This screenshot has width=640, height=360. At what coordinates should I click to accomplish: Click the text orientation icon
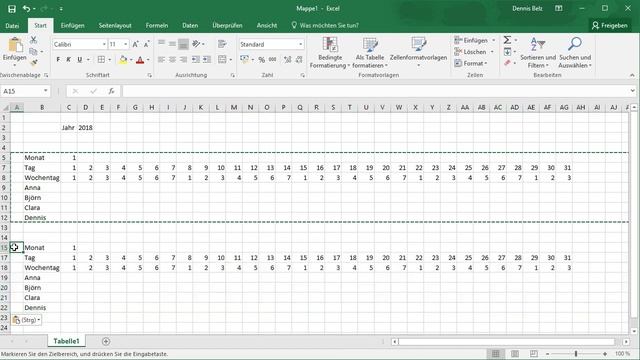point(197,44)
